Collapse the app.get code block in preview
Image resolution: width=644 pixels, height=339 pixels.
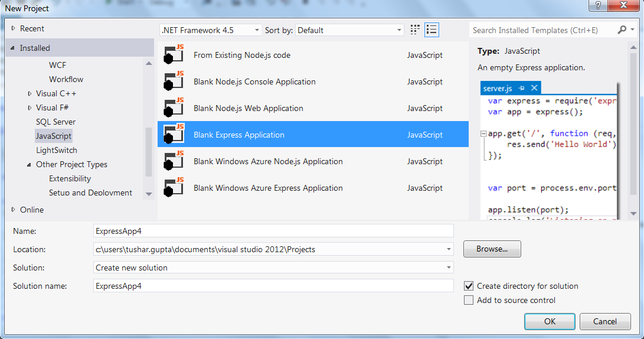[483, 133]
